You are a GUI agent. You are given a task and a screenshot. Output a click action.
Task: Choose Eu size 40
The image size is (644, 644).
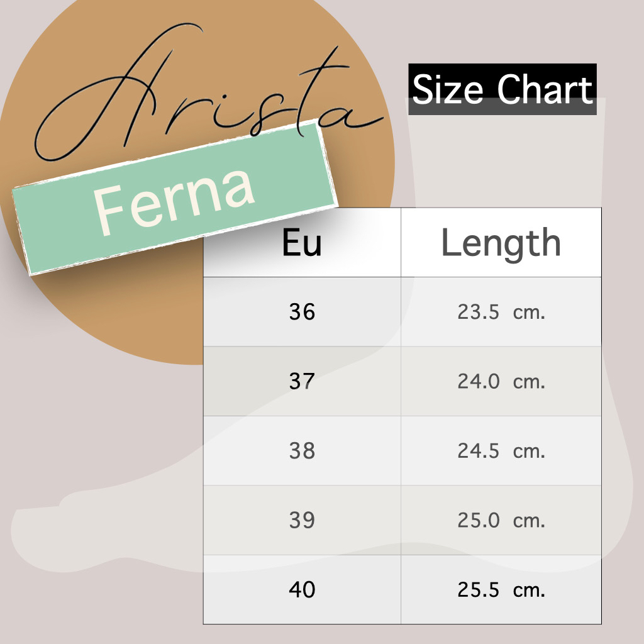click(302, 590)
